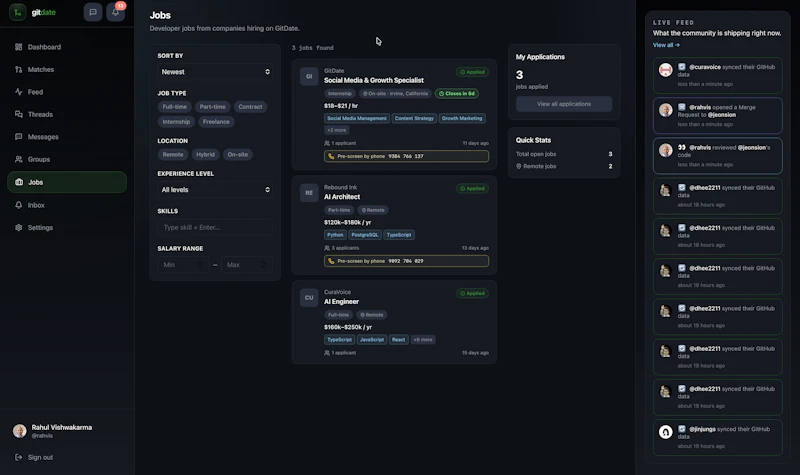
Task: Toggle Part-time job type filter
Action: click(x=212, y=107)
